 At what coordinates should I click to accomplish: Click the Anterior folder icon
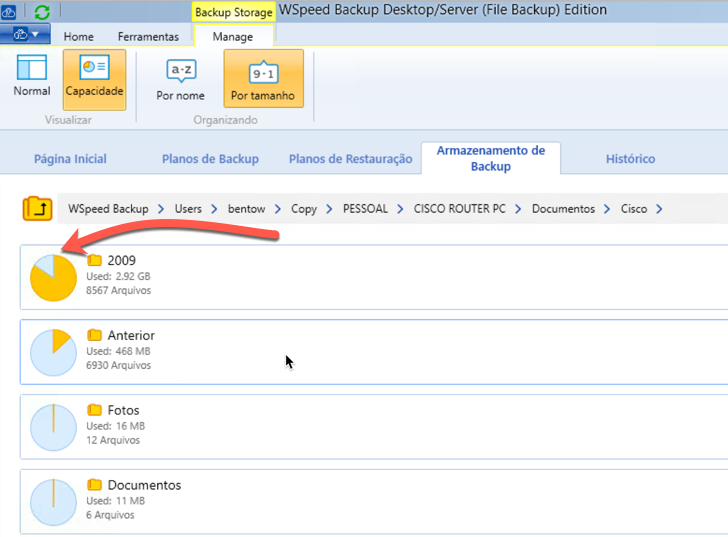click(x=94, y=335)
